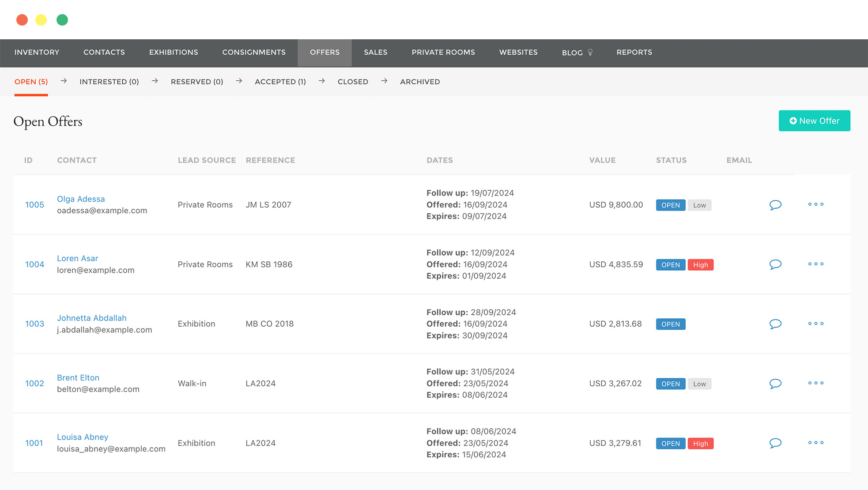Open email bubble for Johnetta Abdallah's offer

pyautogui.click(x=775, y=324)
